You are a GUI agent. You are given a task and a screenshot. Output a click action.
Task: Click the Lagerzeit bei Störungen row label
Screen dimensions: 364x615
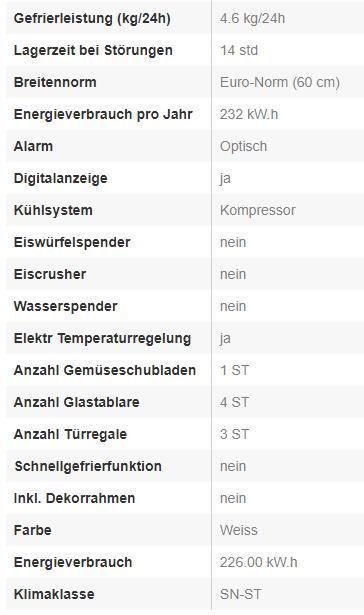(x=93, y=50)
